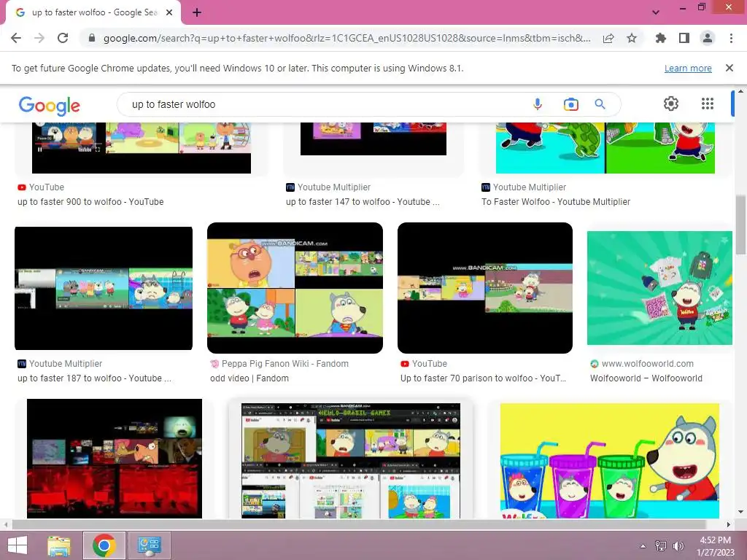Open thumbnail above 'up to faster 900'
This screenshot has height=560, width=747.
pos(141,147)
